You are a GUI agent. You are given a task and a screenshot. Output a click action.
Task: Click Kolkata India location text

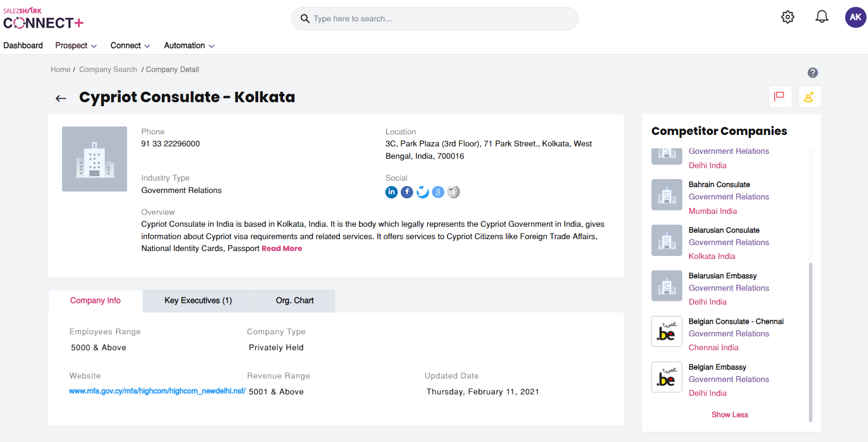[712, 256]
